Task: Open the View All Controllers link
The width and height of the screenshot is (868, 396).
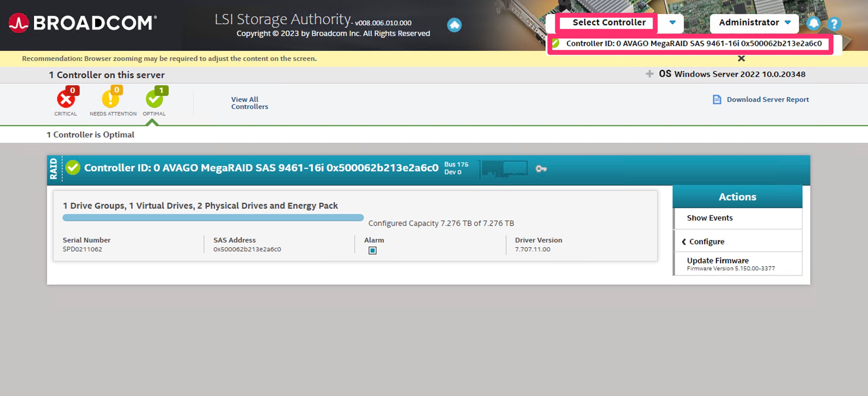Action: pos(249,103)
